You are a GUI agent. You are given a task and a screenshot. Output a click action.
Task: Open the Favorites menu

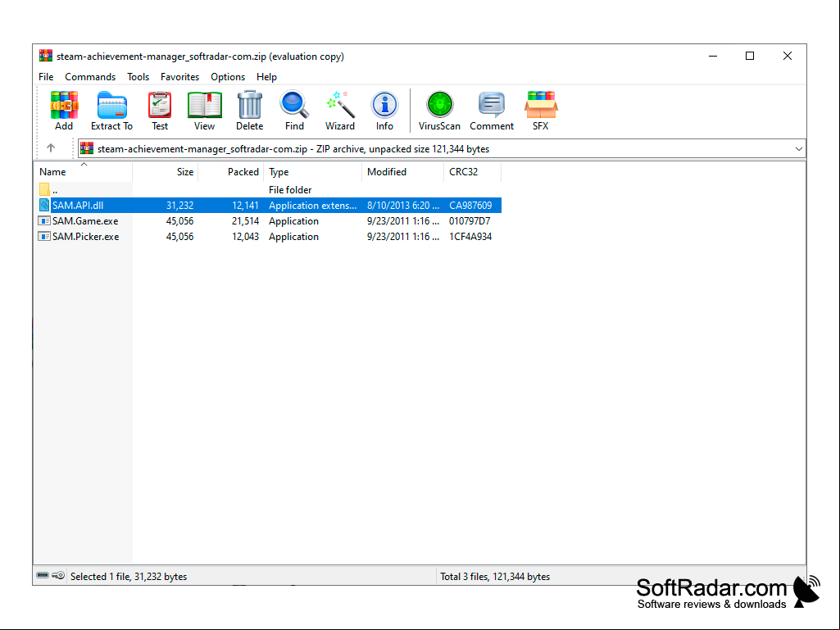tap(180, 77)
